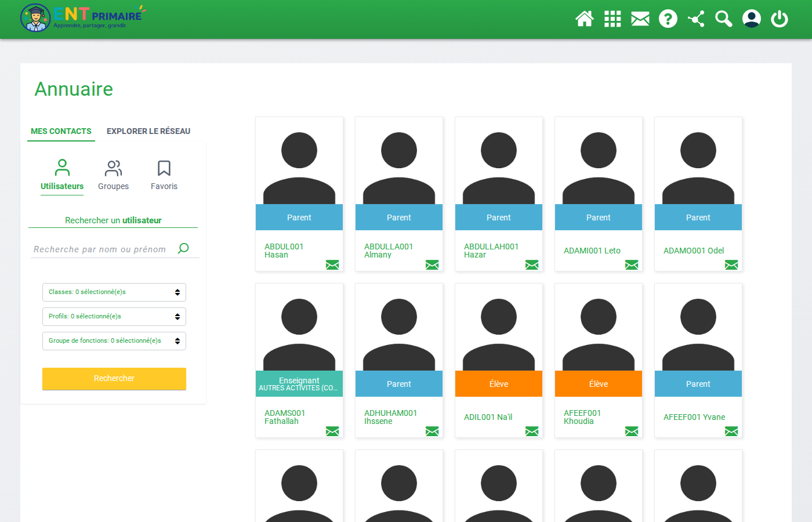Expand the Profils selection dropdown
The image size is (812, 522).
(x=114, y=317)
